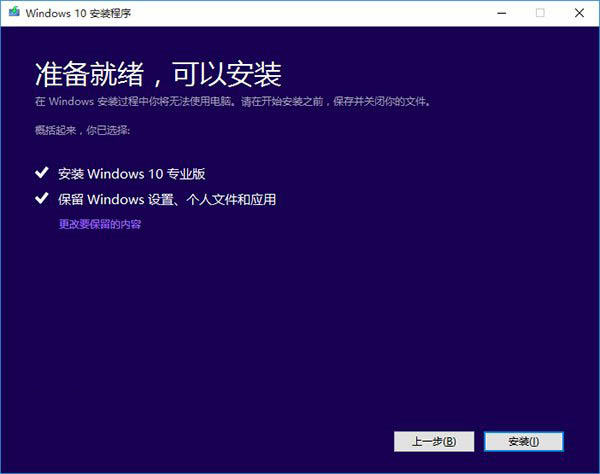Click the Windows 10 安装程序 title text
Viewport: 600px width, 474px height.
(x=78, y=13)
